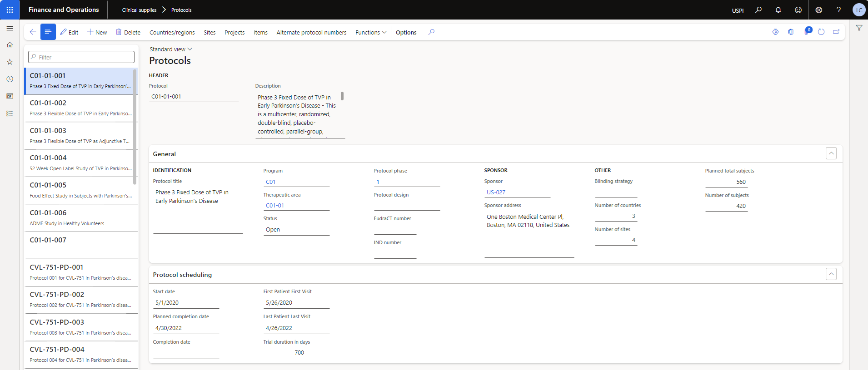
Task: Open Recent items clock icon
Action: pyautogui.click(x=10, y=79)
